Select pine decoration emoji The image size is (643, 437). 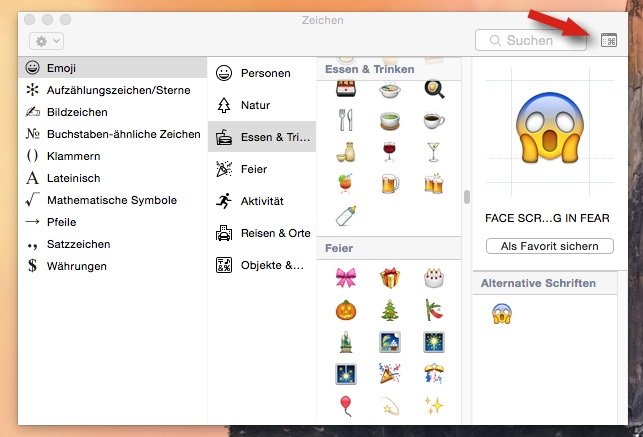click(x=346, y=342)
